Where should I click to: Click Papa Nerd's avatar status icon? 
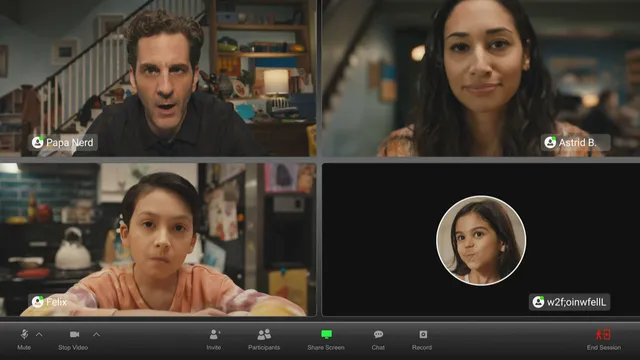(38, 142)
